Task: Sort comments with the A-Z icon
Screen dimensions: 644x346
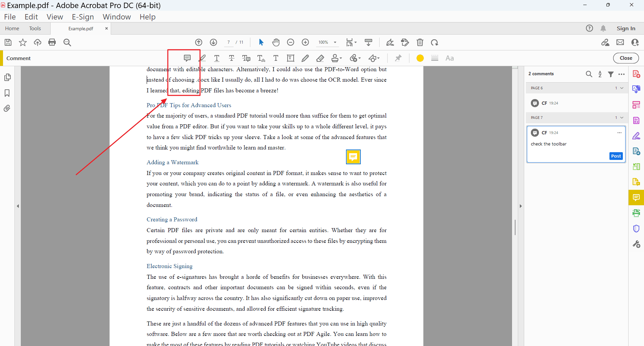Action: tap(600, 74)
